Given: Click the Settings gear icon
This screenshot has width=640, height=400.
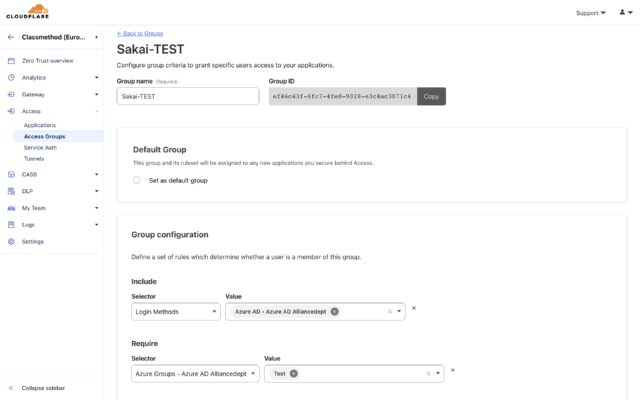Looking at the screenshot, I should pyautogui.click(x=11, y=242).
